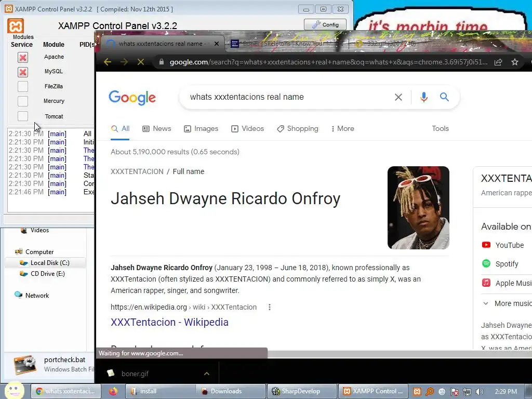532x399 pixels.
Task: Clear the Google search box with the X
Action: click(x=398, y=97)
